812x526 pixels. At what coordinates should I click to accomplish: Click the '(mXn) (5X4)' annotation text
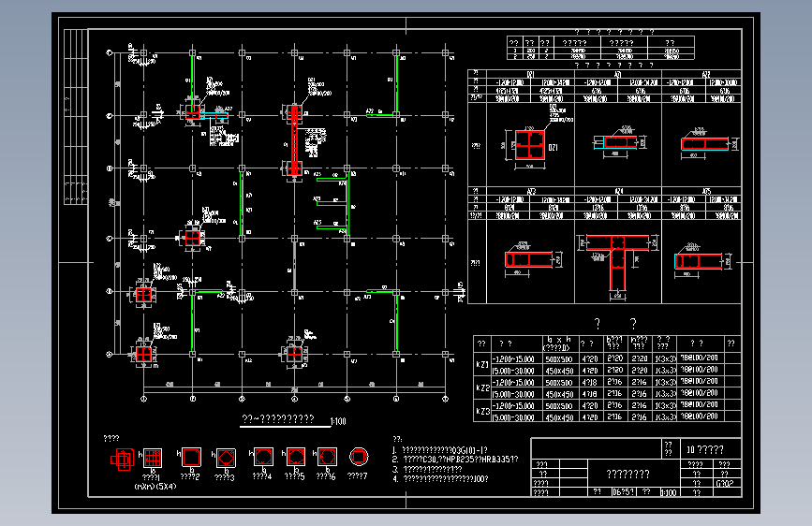click(155, 487)
